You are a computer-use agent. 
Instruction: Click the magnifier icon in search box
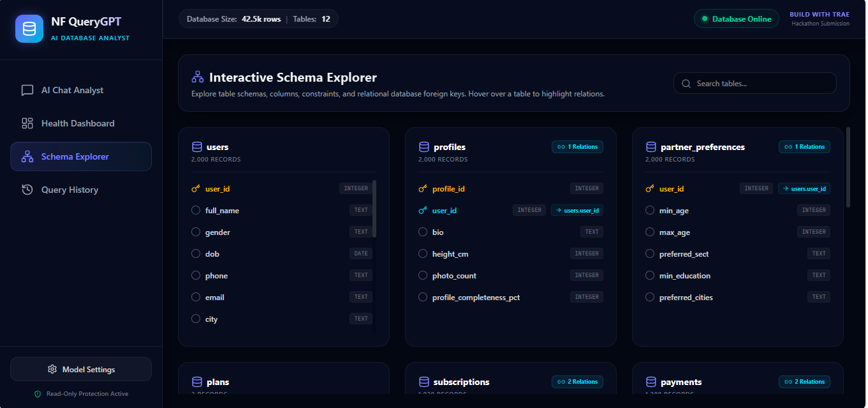[686, 84]
